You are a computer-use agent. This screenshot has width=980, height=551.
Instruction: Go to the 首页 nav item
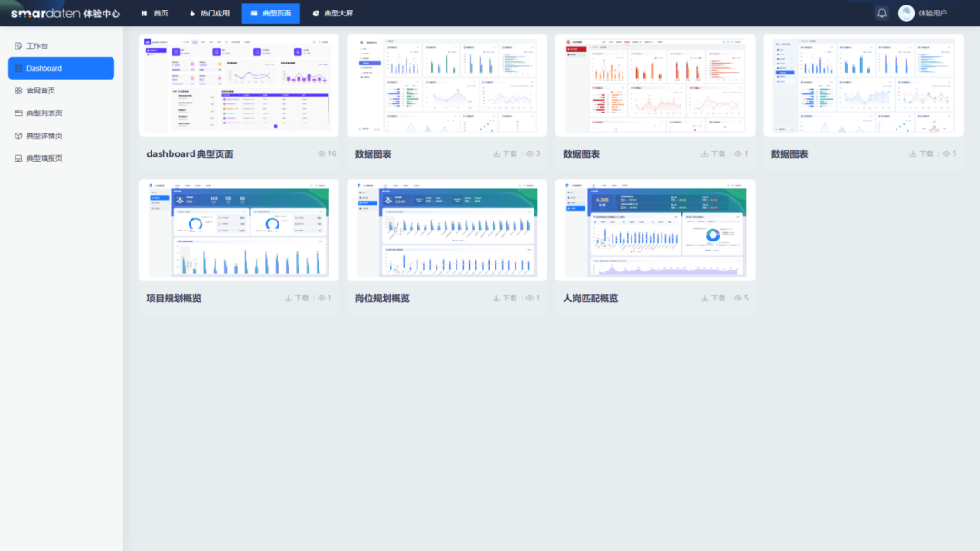tap(155, 13)
